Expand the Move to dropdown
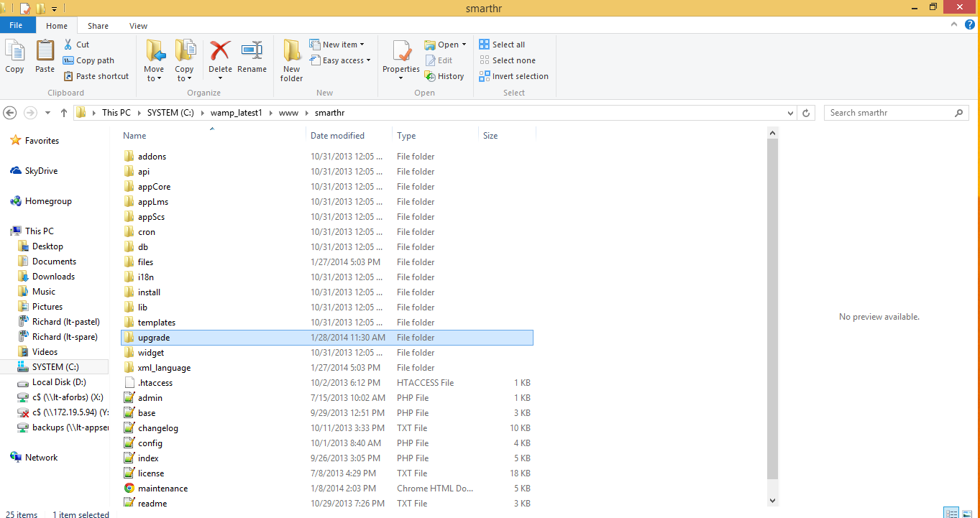The height and width of the screenshot is (518, 980). 154,78
